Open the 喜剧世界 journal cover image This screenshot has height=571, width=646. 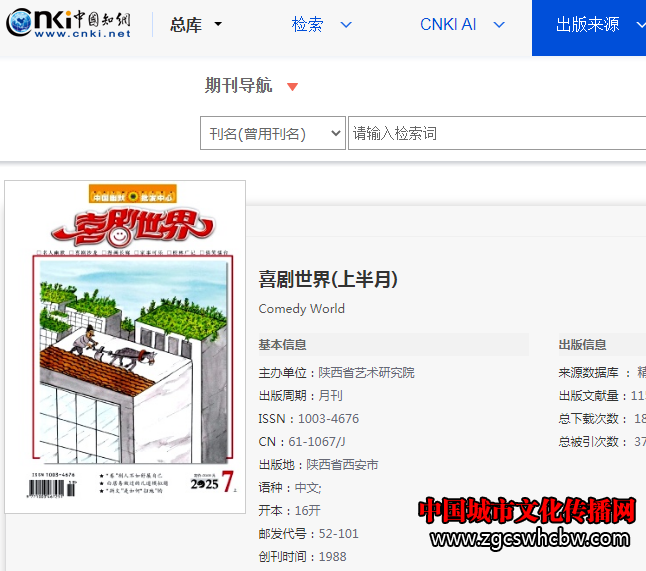125,347
